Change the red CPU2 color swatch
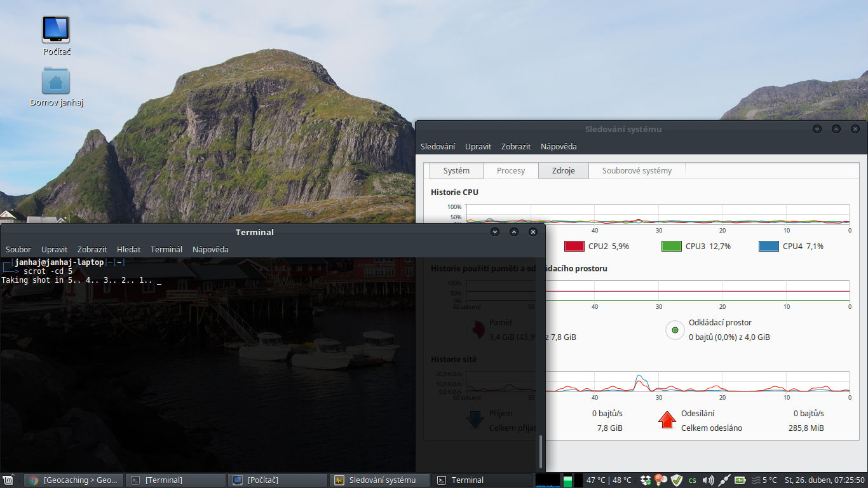Image resolution: width=868 pixels, height=488 pixels. (x=574, y=246)
